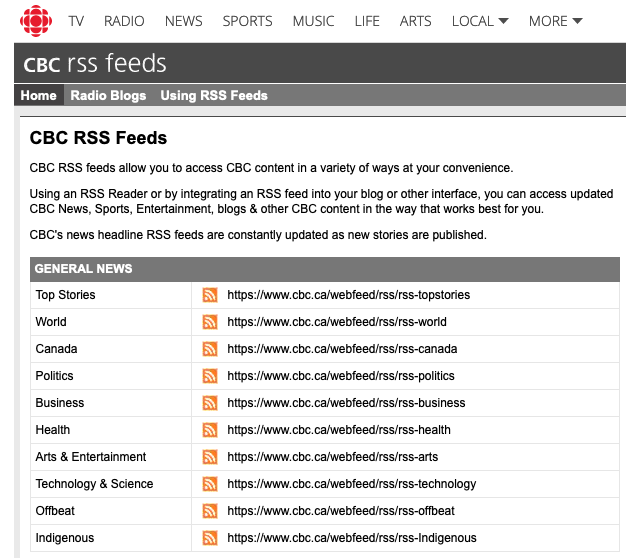This screenshot has width=626, height=558.
Task: Select the Home tab
Action: pos(39,95)
